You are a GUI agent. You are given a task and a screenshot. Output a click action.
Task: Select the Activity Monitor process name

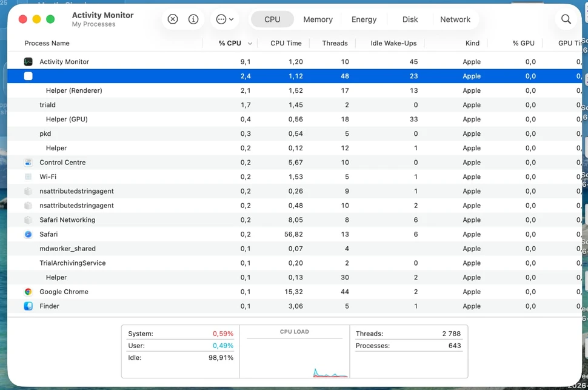(64, 61)
